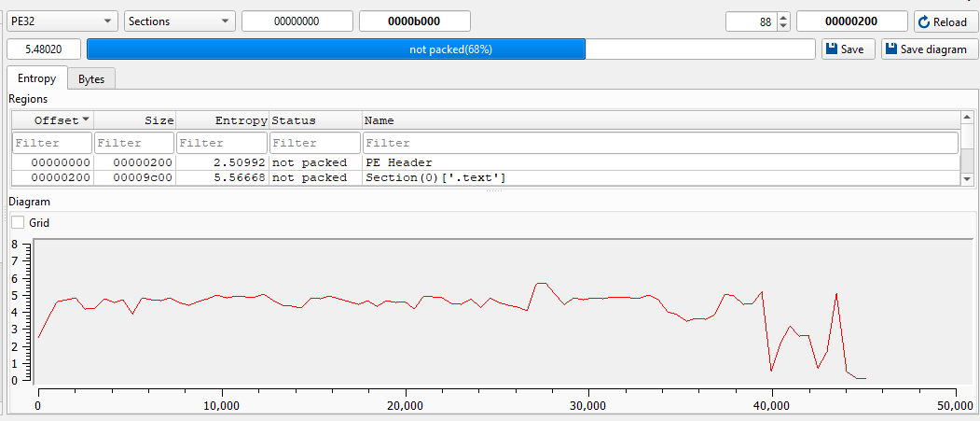980x421 pixels.
Task: Sort regions by Offset column header
Action: 52,120
